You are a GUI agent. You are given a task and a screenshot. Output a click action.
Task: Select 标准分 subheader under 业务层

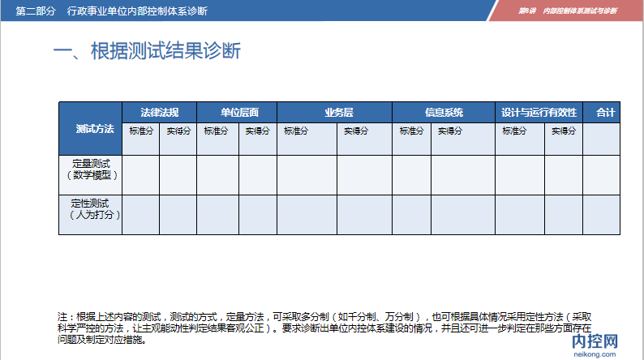tap(296, 131)
